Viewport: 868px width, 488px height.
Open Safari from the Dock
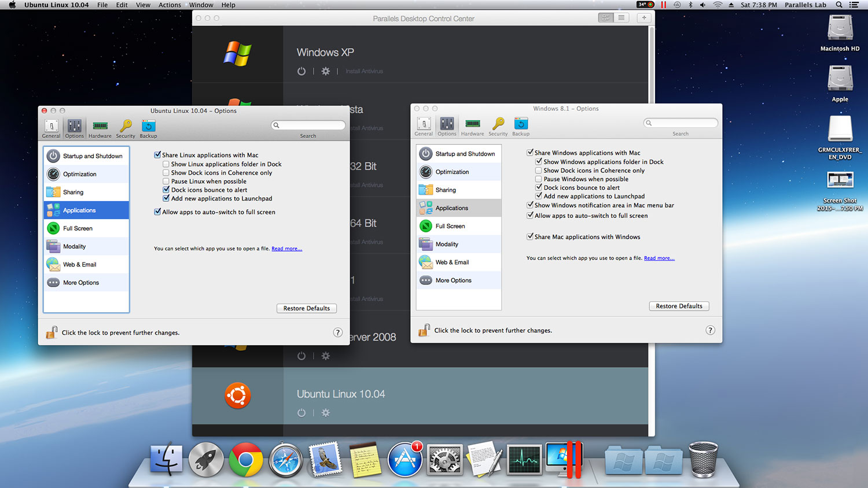pos(285,460)
